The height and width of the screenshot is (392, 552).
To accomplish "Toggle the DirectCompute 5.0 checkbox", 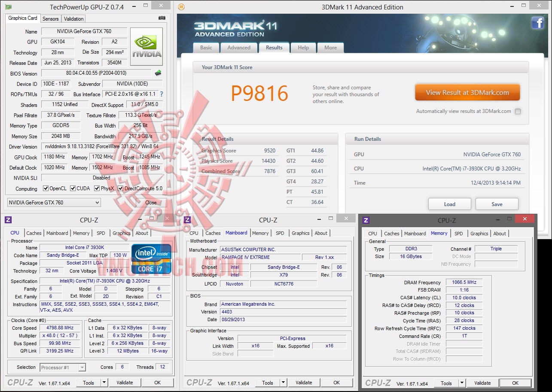I will 121,188.
